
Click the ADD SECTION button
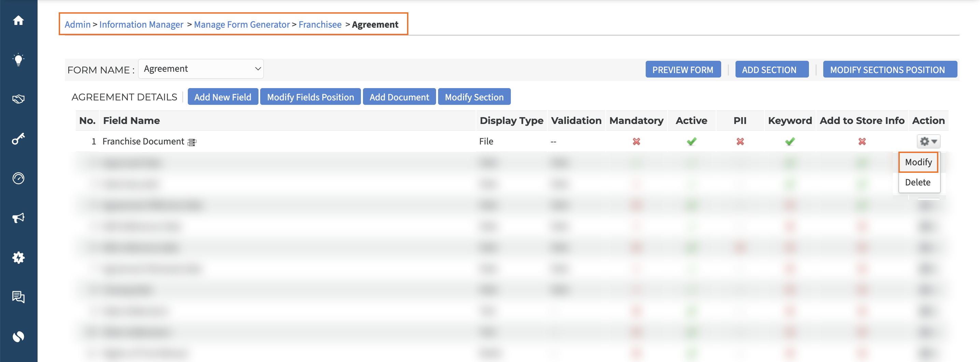[x=771, y=70]
